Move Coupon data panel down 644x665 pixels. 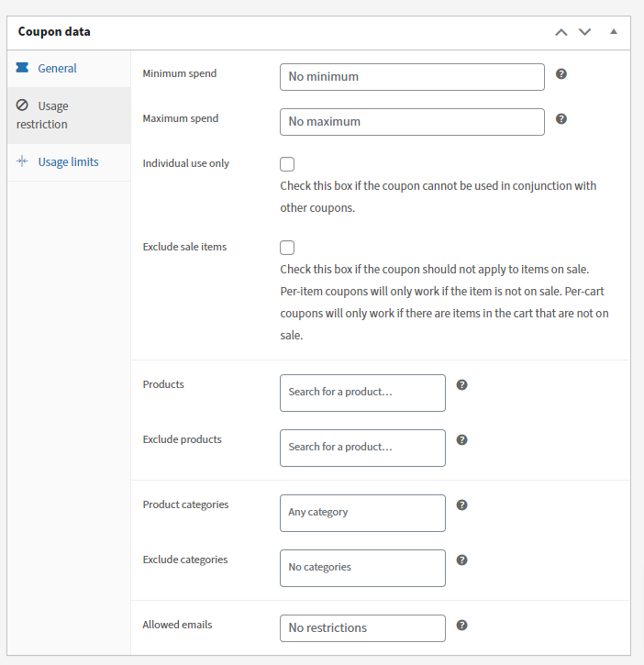pyautogui.click(x=585, y=32)
